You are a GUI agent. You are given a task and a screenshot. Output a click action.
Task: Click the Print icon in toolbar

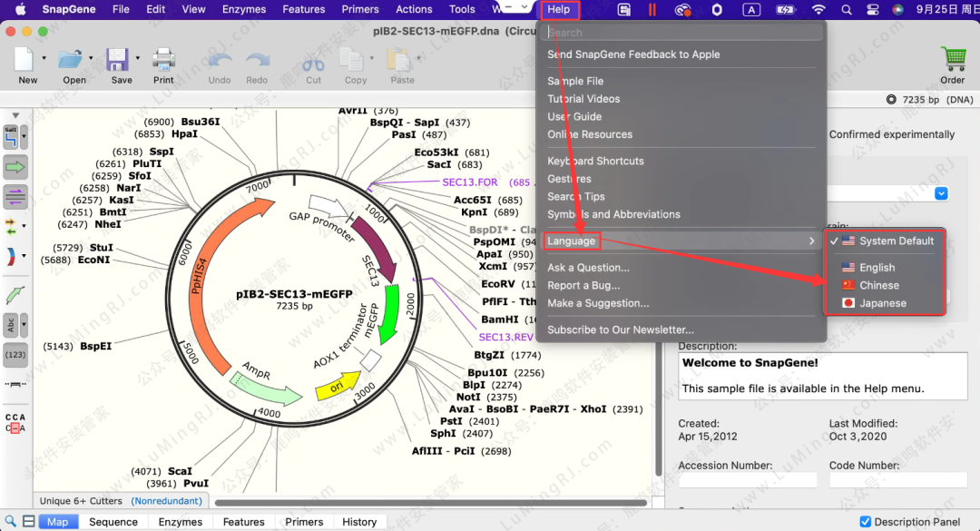point(163,62)
